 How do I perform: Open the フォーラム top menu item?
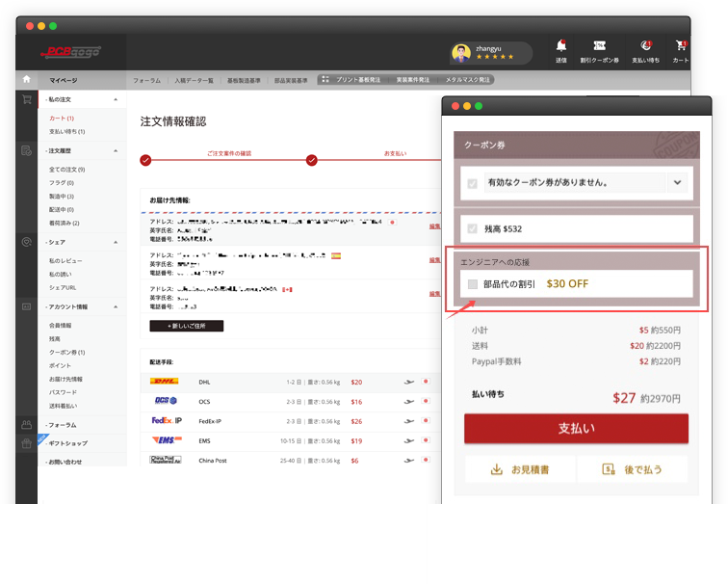pyautogui.click(x=146, y=80)
